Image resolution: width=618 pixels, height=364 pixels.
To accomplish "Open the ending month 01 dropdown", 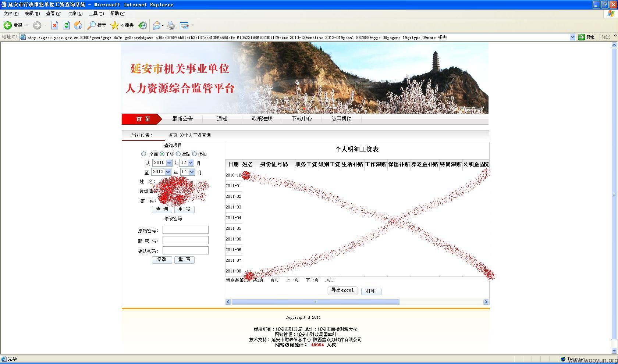I will click(x=192, y=172).
